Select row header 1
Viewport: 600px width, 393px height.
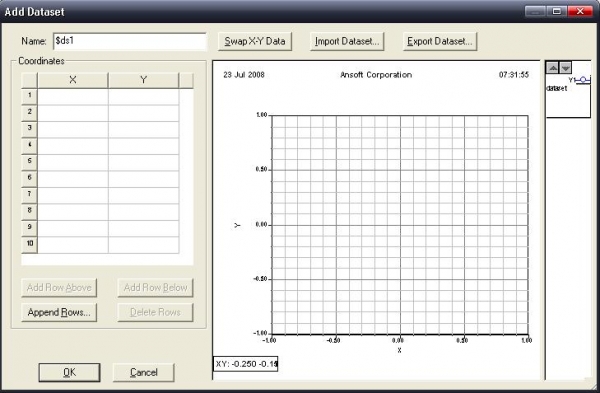point(29,96)
